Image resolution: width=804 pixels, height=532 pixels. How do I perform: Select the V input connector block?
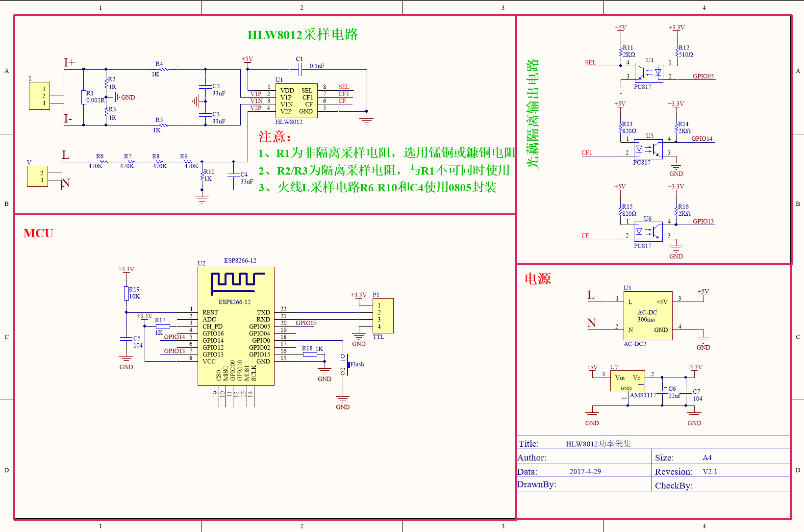click(37, 176)
